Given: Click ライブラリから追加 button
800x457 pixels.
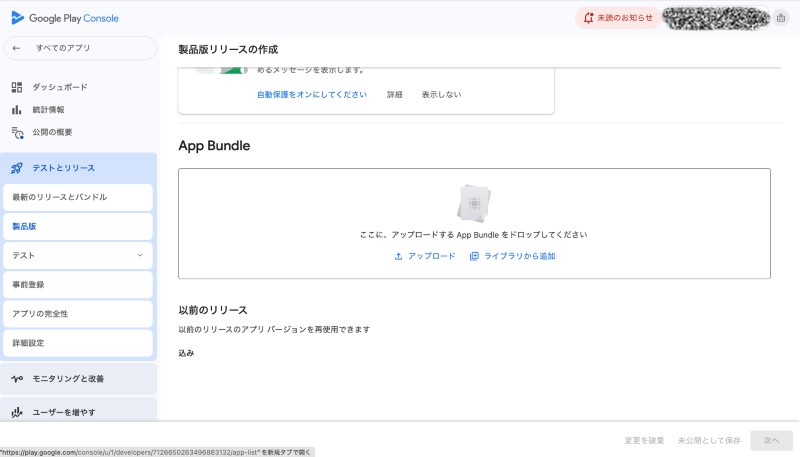Looking at the screenshot, I should pos(512,256).
